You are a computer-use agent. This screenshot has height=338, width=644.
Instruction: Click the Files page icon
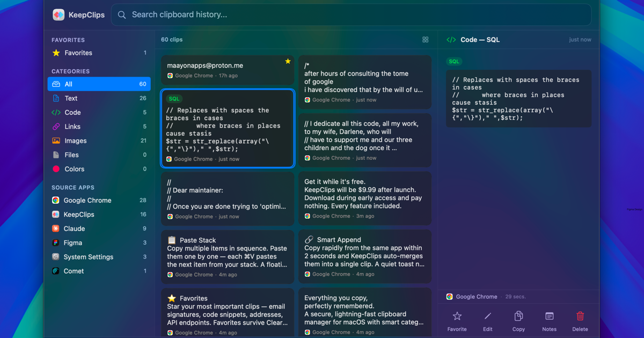pyautogui.click(x=56, y=155)
